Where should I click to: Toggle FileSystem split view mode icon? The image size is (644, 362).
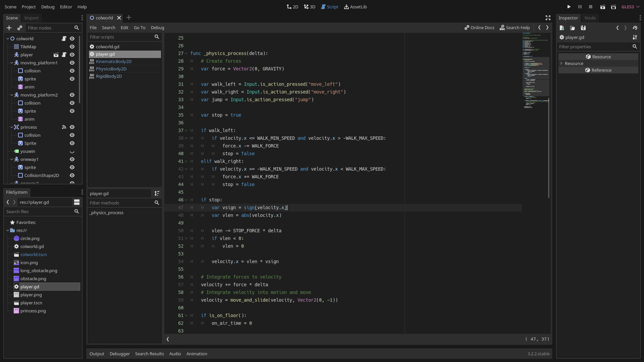point(77,202)
